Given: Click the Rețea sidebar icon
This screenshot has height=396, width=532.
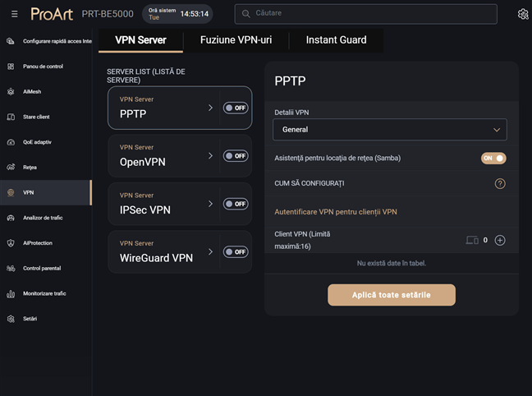Looking at the screenshot, I should pos(11,167).
